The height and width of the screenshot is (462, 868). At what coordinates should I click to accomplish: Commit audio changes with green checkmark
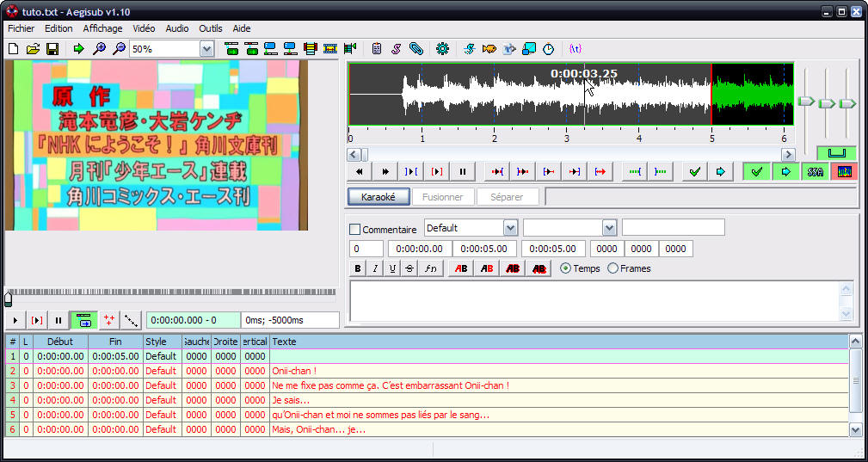pos(695,171)
